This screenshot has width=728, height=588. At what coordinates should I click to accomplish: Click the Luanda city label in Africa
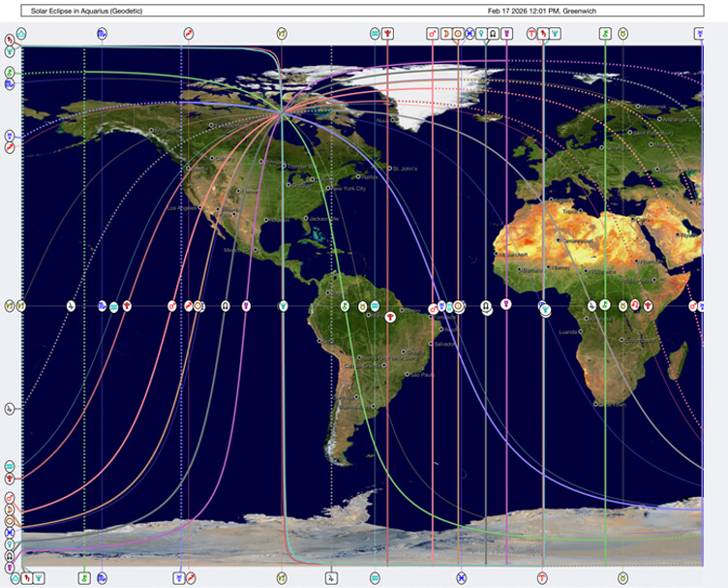tap(560, 331)
